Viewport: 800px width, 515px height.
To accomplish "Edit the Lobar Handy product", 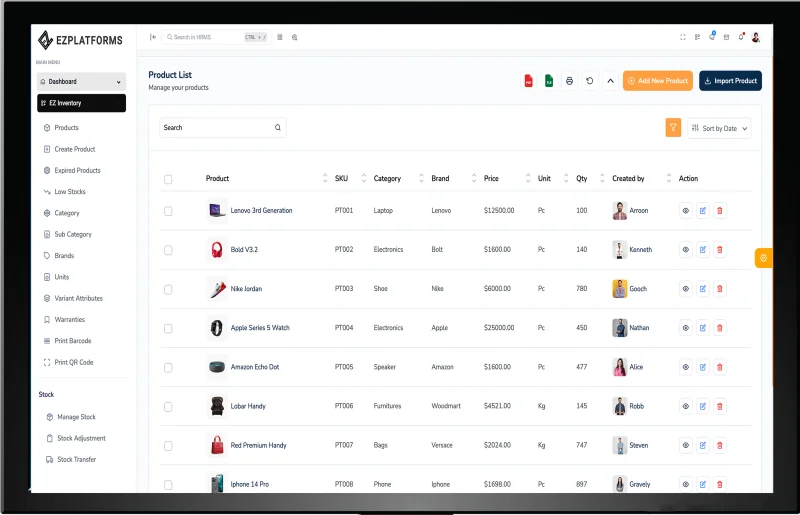I will (x=703, y=406).
